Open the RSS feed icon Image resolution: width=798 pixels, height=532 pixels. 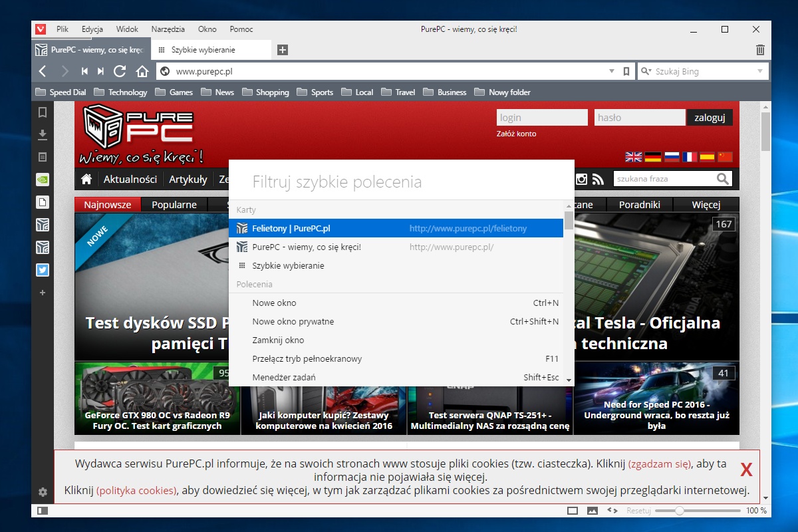(x=598, y=179)
